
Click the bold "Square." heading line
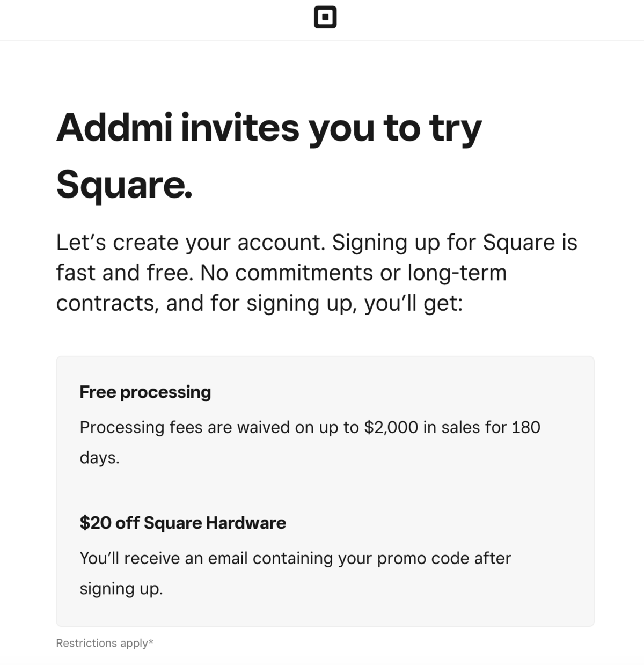click(x=124, y=184)
